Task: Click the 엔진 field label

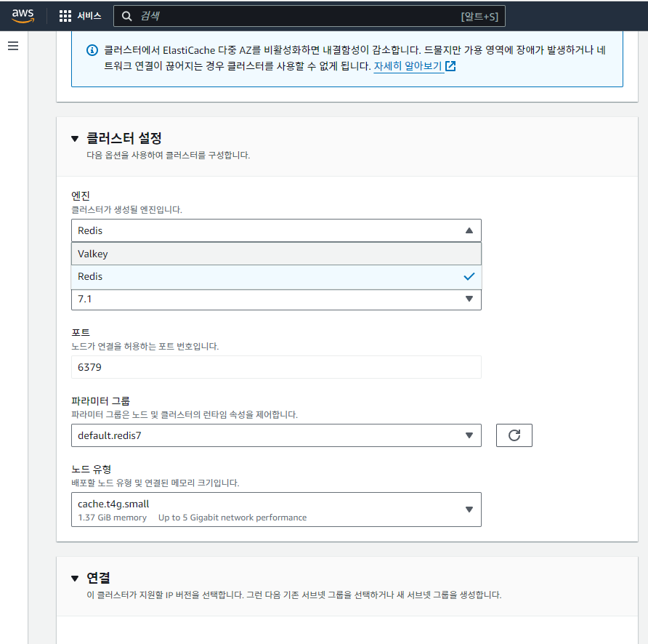Action: [x=81, y=196]
